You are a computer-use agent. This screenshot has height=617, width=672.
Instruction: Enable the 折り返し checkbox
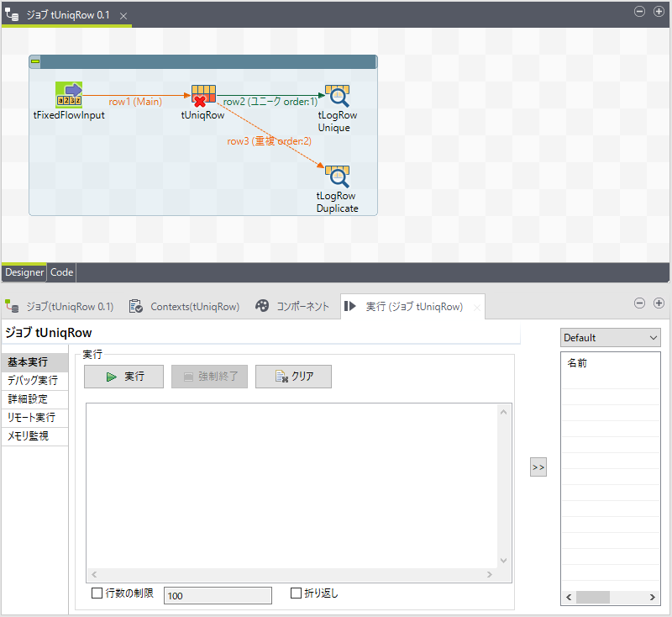tap(296, 593)
